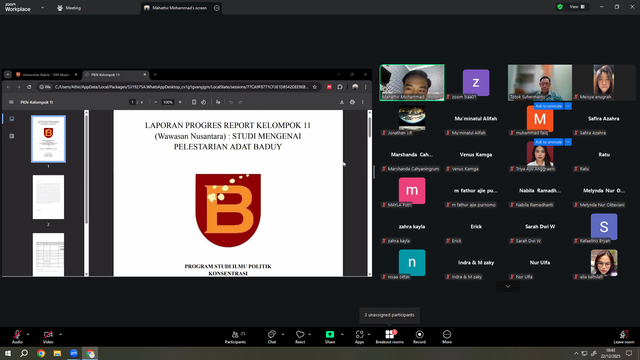Image resolution: width=640 pixels, height=360 pixels.
Task: Expand share options arrow beside Share
Action: point(342,334)
